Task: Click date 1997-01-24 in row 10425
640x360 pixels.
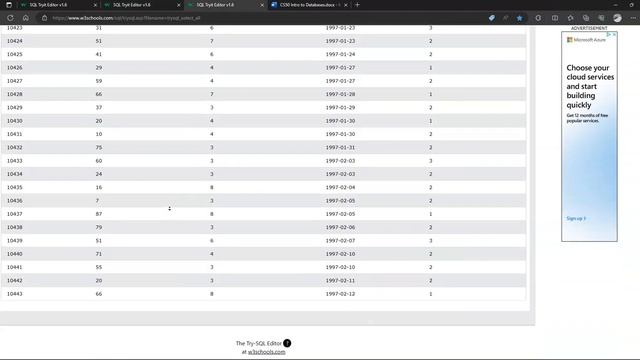Action: pyautogui.click(x=340, y=54)
